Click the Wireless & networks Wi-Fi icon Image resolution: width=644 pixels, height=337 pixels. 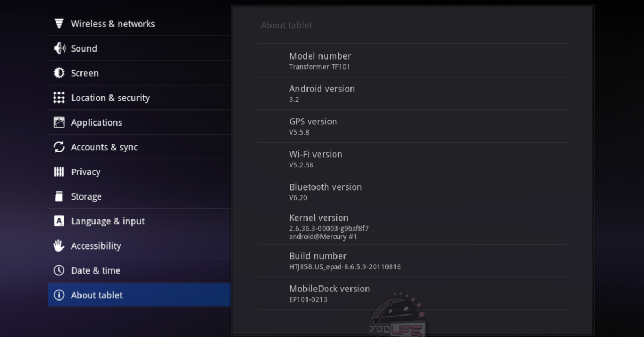click(x=59, y=24)
